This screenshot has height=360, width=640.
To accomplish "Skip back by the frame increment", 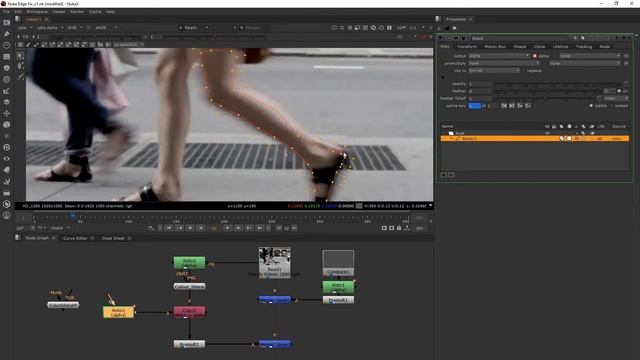I will click(279, 228).
